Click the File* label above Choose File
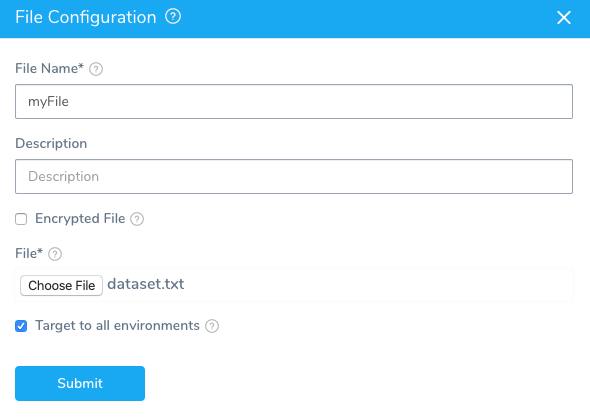 click(29, 253)
